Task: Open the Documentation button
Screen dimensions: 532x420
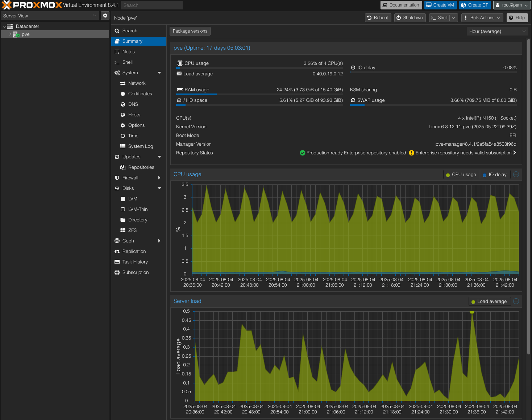Action: coord(401,5)
